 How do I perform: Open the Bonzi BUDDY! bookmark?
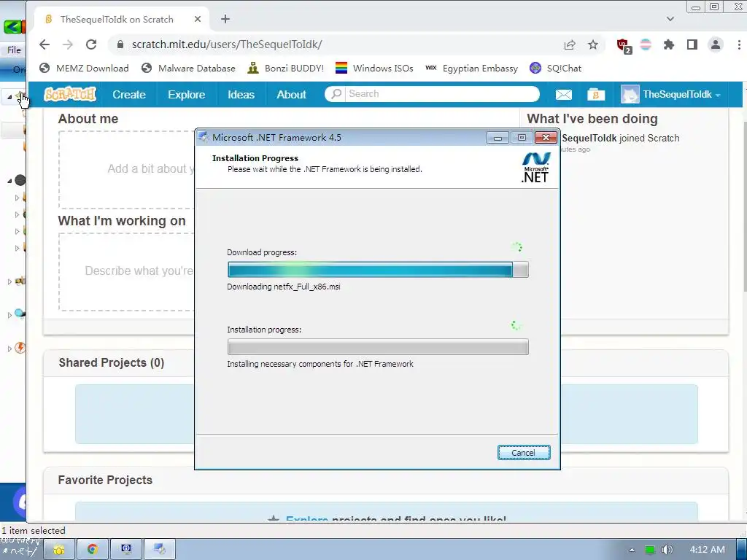(285, 68)
